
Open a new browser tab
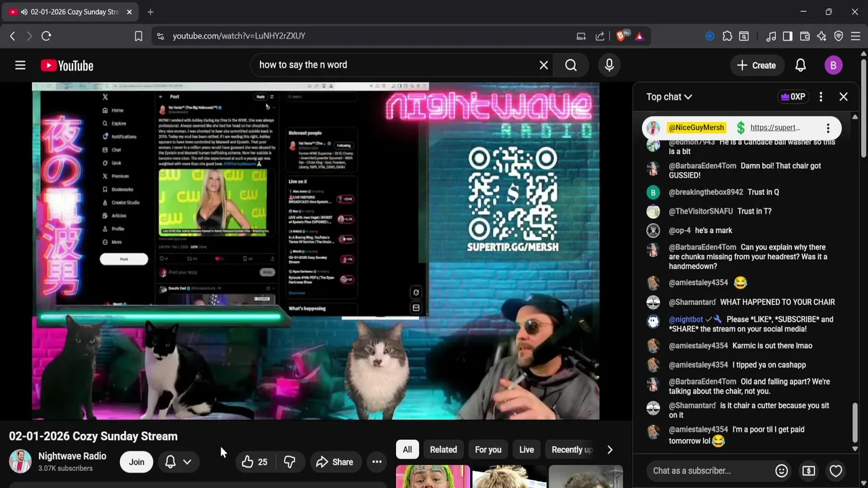151,12
